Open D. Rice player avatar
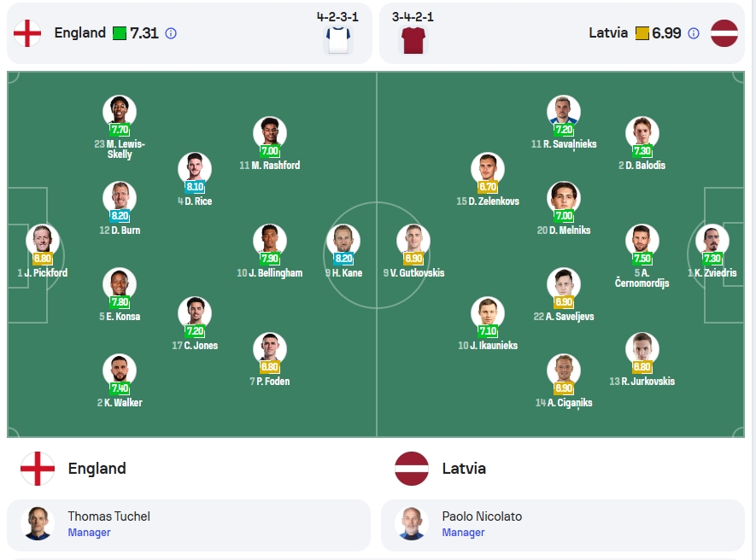 click(x=195, y=168)
